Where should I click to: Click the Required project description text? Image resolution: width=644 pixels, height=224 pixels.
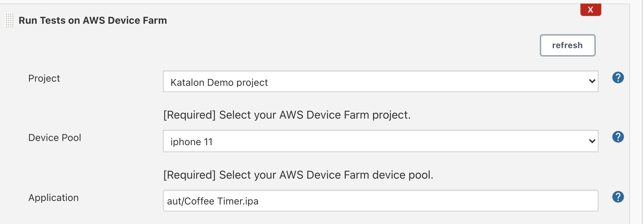click(287, 115)
